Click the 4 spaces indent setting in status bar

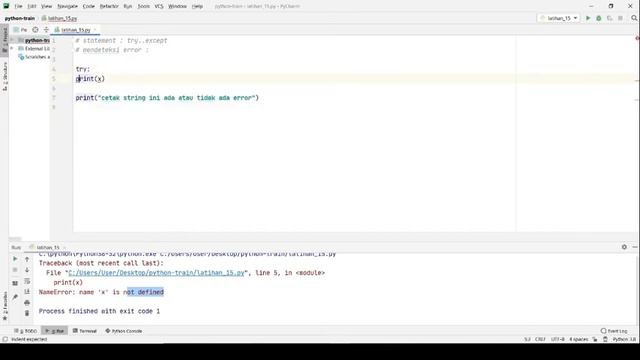click(579, 339)
